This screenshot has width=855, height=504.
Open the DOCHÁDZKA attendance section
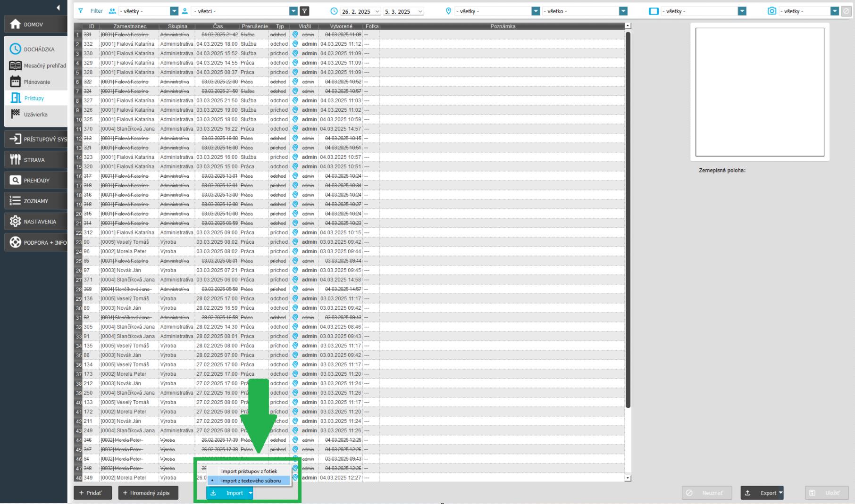click(36, 49)
